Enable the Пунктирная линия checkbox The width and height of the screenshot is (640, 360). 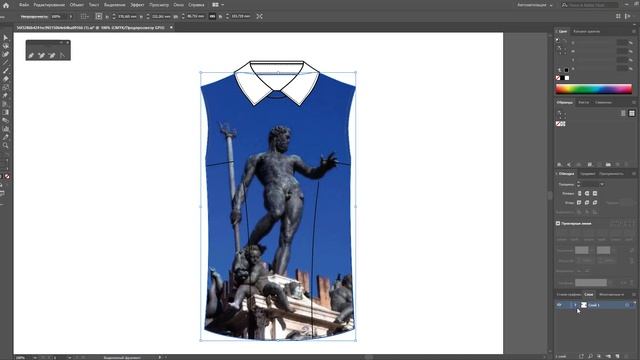tap(558, 224)
